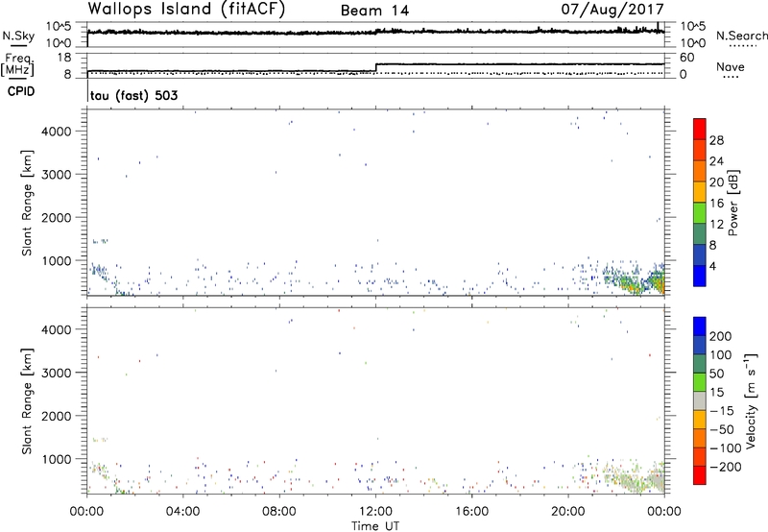Click the 'Freq. [MHz]' axis label
The width and height of the screenshot is (768, 532).
point(17,64)
